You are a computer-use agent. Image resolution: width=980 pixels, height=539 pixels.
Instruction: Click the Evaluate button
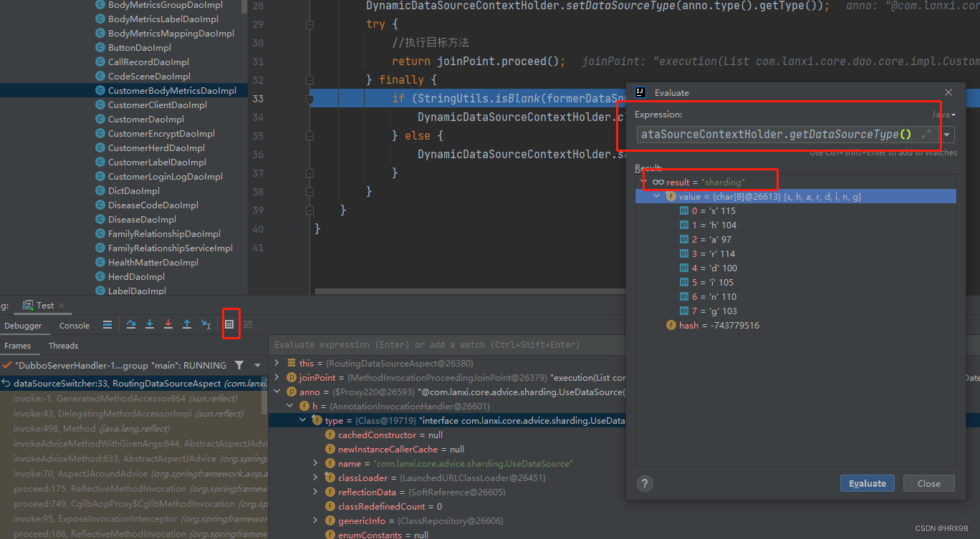[868, 483]
